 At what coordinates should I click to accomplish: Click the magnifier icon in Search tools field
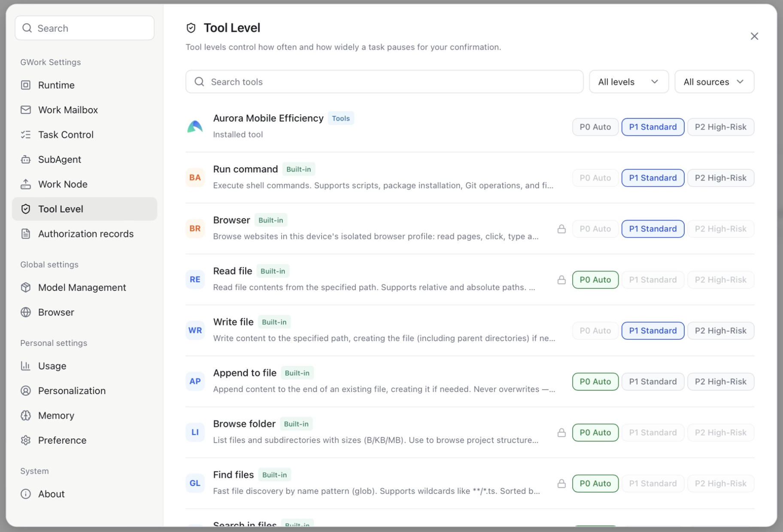tap(199, 82)
